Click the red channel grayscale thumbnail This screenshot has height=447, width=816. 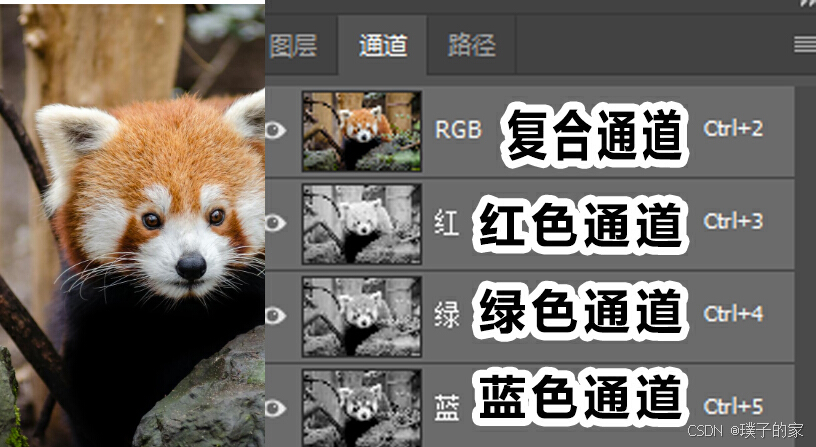(362, 224)
